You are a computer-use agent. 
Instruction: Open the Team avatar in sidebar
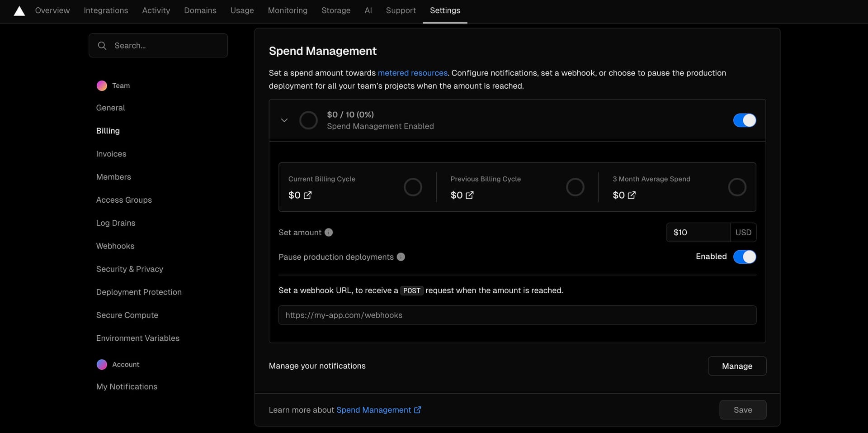(101, 86)
